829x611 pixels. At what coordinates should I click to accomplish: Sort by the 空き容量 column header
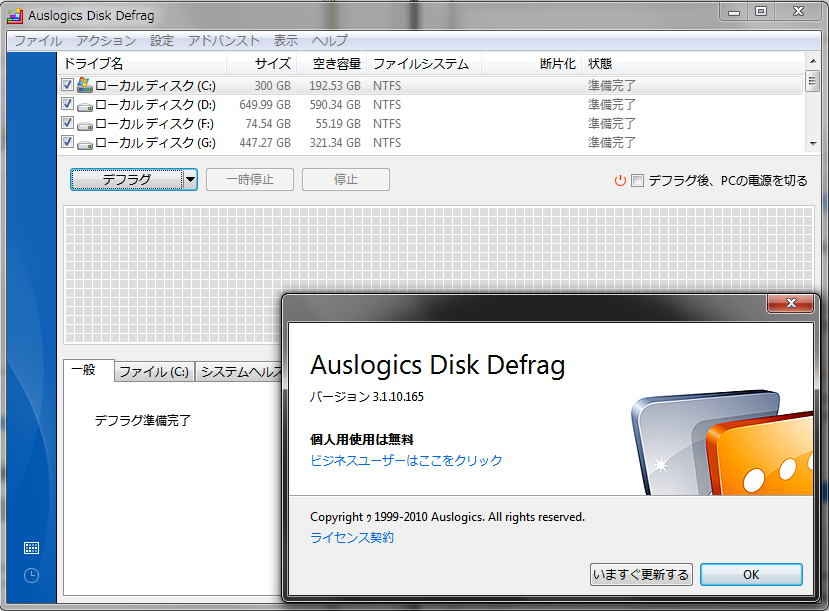tap(332, 64)
